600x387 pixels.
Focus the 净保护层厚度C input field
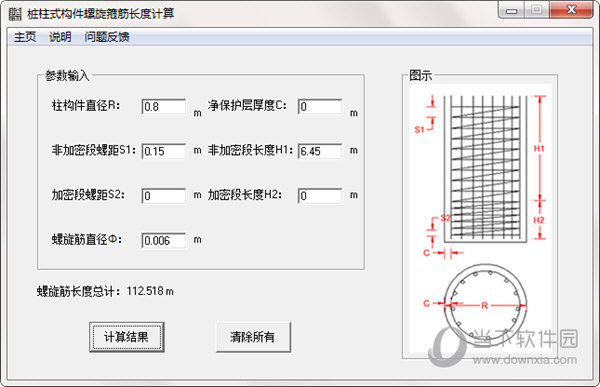coord(320,106)
